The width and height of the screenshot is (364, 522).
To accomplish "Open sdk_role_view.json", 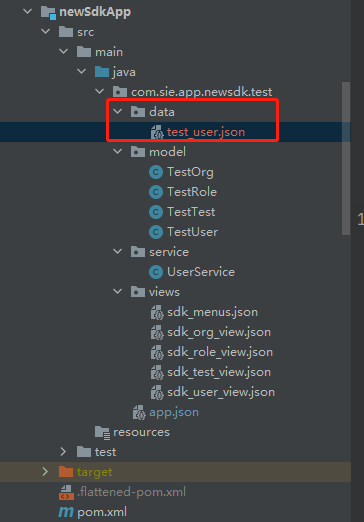I will pos(220,352).
